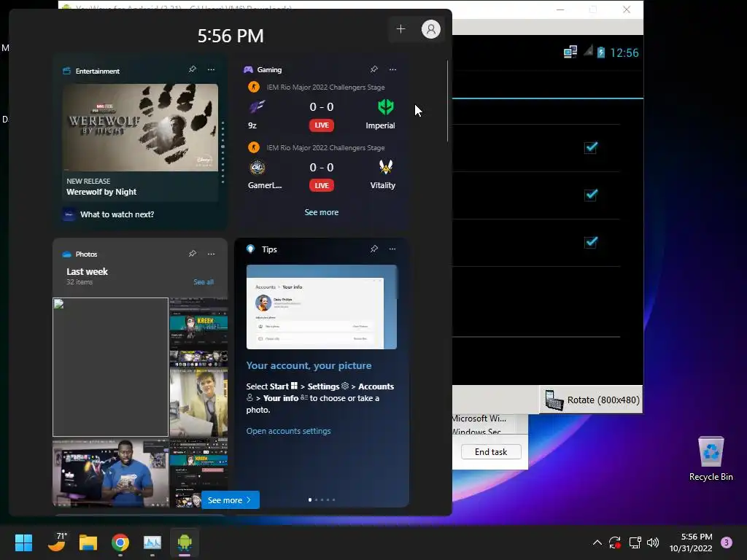Toggle the first checkbox in Android window

coord(591,147)
